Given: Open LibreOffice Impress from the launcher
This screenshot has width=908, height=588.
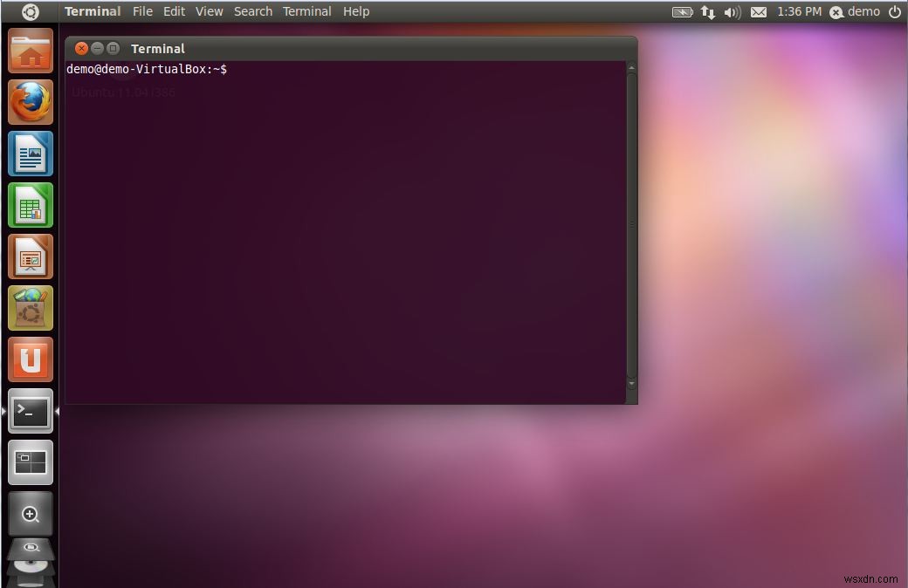Looking at the screenshot, I should coord(31,256).
